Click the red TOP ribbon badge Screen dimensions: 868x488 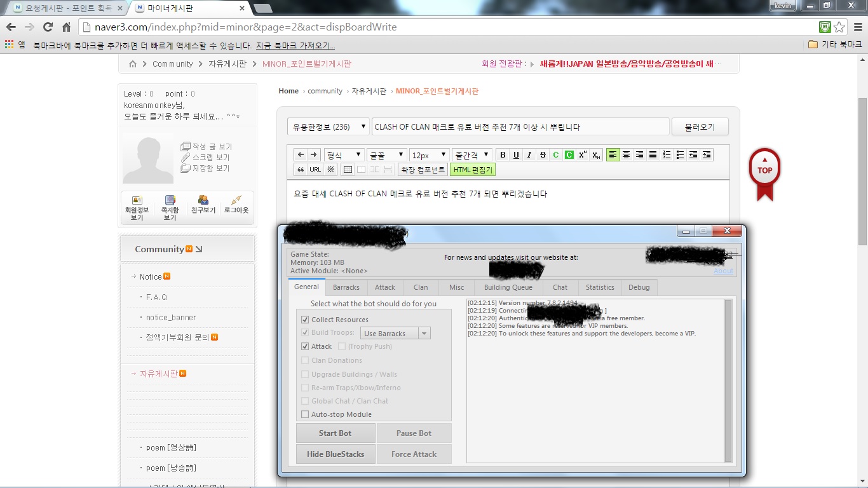tap(764, 173)
